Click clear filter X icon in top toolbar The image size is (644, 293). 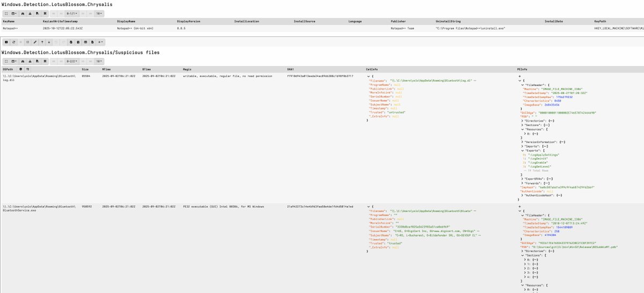point(45,13)
